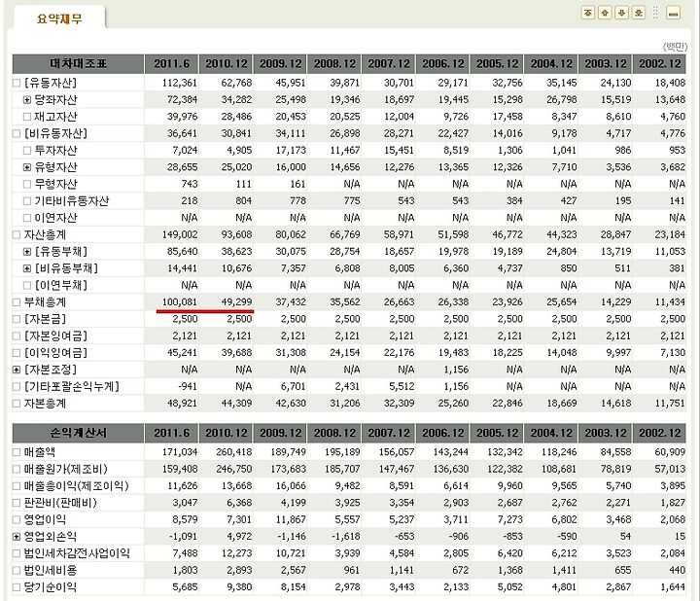Tick the 재고자산 checkbox
The width and height of the screenshot is (700, 601).
click(x=27, y=117)
